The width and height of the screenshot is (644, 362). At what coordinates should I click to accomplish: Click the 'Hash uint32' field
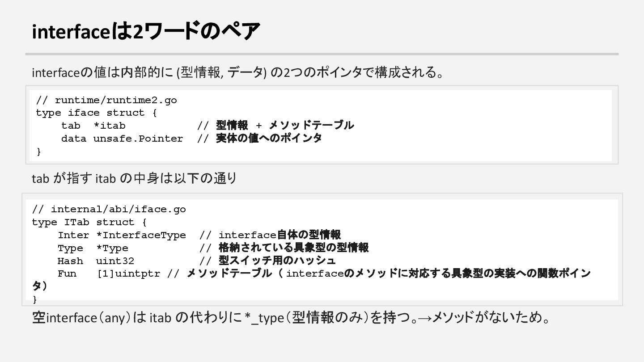click(x=96, y=261)
